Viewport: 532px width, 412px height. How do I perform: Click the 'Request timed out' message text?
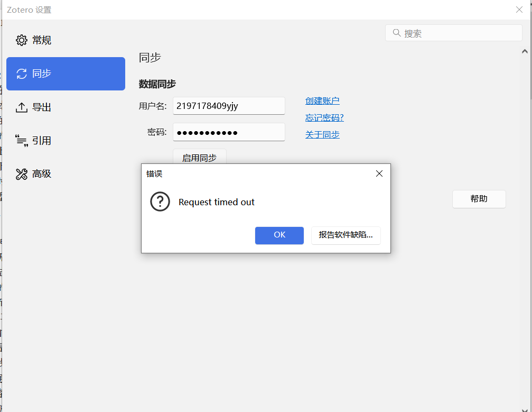(217, 202)
